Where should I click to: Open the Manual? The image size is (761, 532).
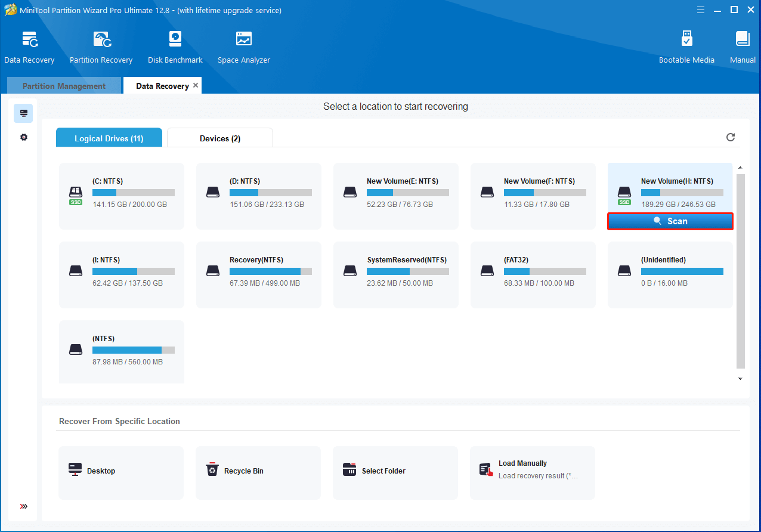coord(743,47)
